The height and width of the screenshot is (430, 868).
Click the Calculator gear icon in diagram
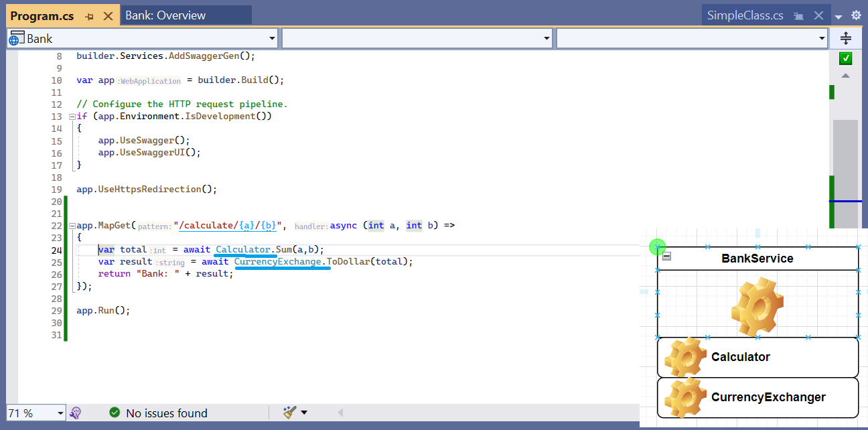pos(683,358)
